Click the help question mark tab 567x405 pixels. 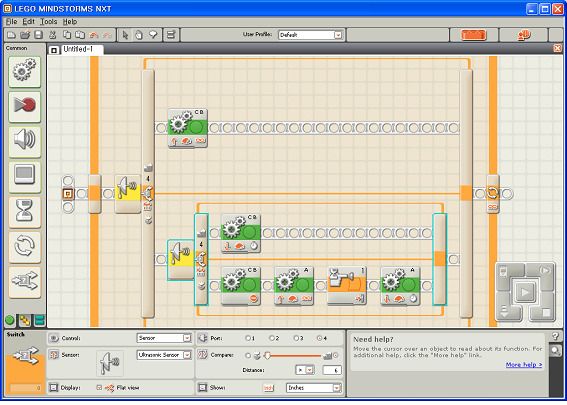coord(556,336)
